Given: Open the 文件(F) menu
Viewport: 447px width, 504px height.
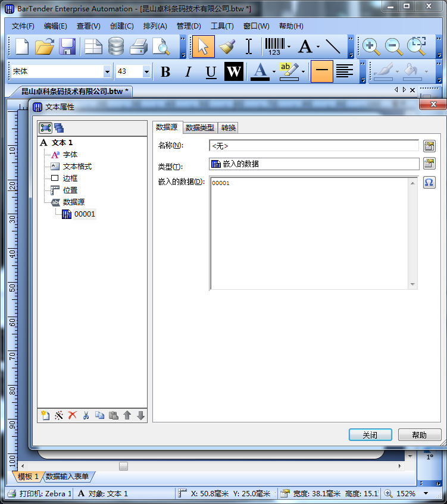Looking at the screenshot, I should tap(23, 26).
